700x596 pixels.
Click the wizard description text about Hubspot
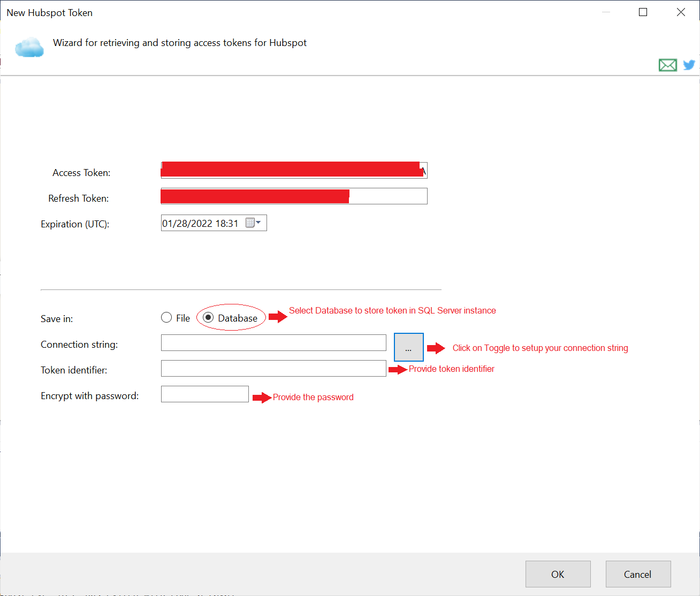click(180, 43)
